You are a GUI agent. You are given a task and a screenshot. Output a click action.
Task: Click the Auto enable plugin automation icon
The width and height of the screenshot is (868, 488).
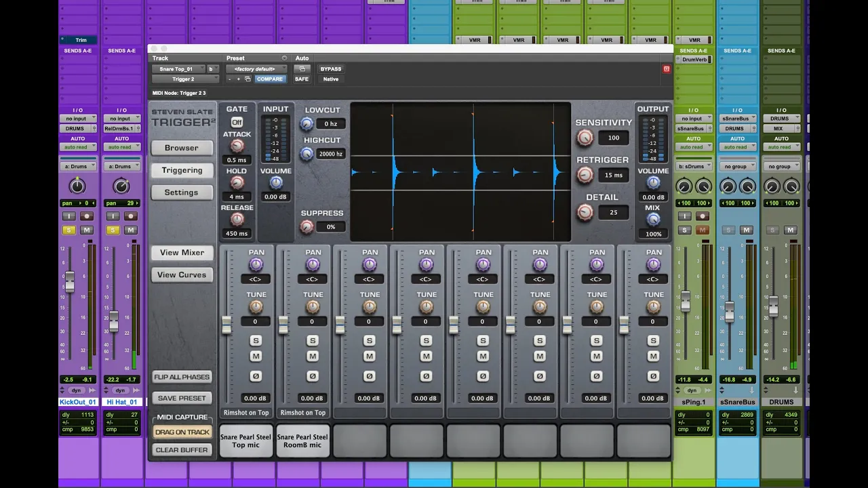(x=302, y=69)
